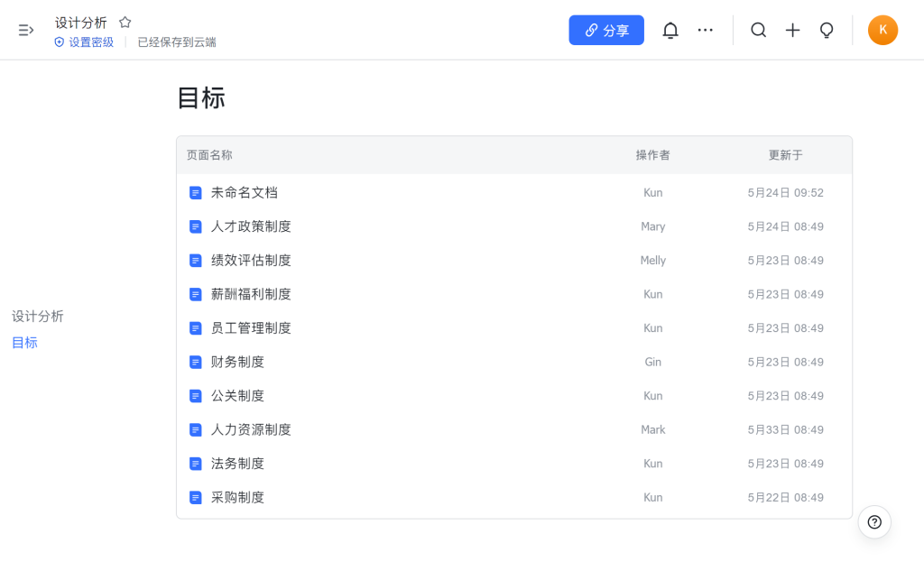Click the plus icon to create new
924x571 pixels.
(792, 30)
